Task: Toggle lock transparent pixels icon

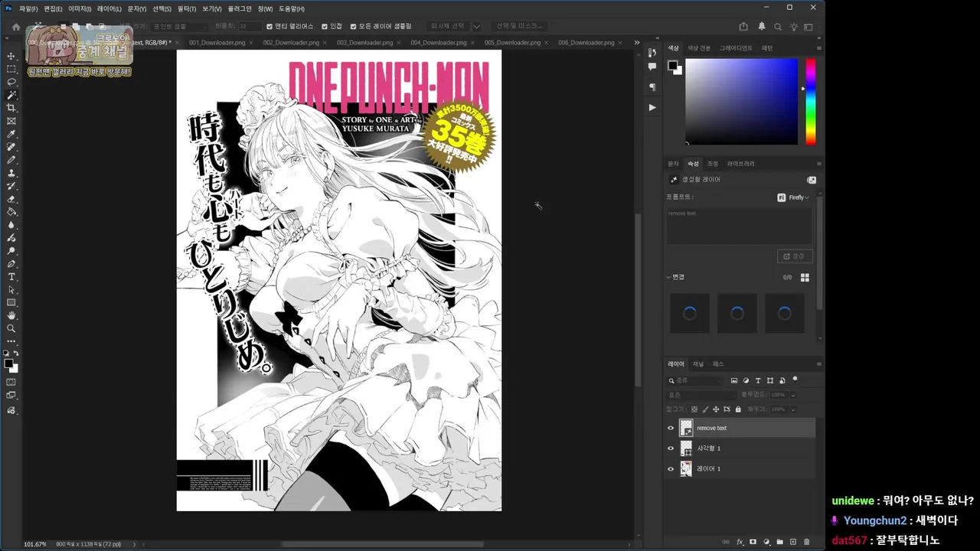Action: (x=694, y=409)
